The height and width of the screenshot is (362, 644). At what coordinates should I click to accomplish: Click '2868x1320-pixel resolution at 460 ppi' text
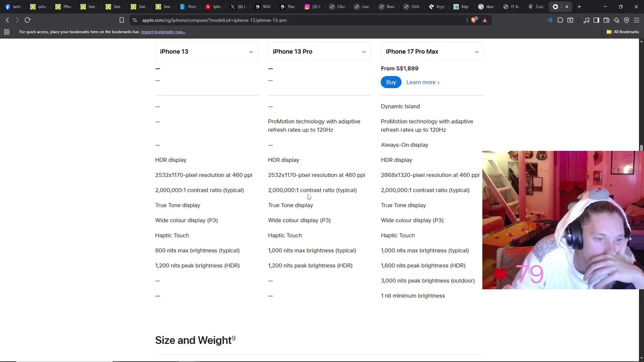tap(430, 175)
